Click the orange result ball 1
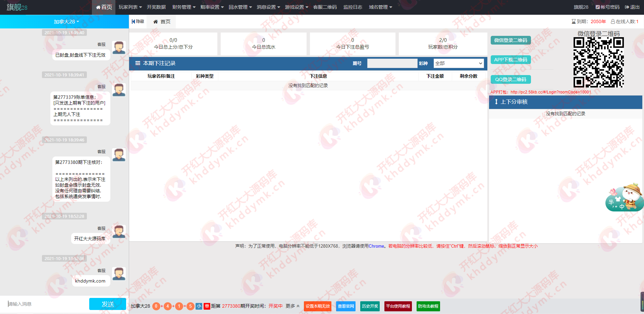This screenshot has width=644, height=314. click(179, 306)
